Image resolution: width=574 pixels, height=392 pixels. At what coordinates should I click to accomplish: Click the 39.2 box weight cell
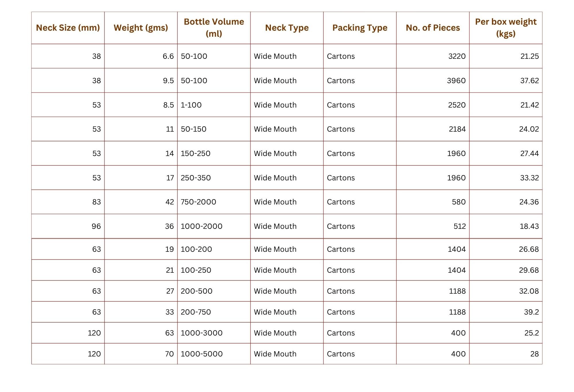(x=531, y=312)
